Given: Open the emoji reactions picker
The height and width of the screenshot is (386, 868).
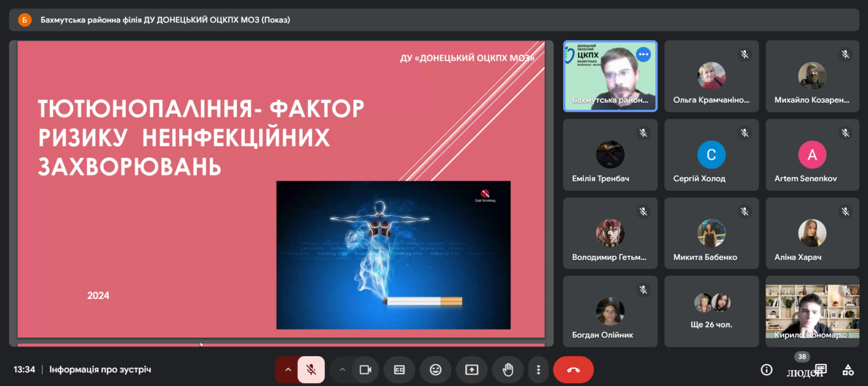Looking at the screenshot, I should coord(436,370).
